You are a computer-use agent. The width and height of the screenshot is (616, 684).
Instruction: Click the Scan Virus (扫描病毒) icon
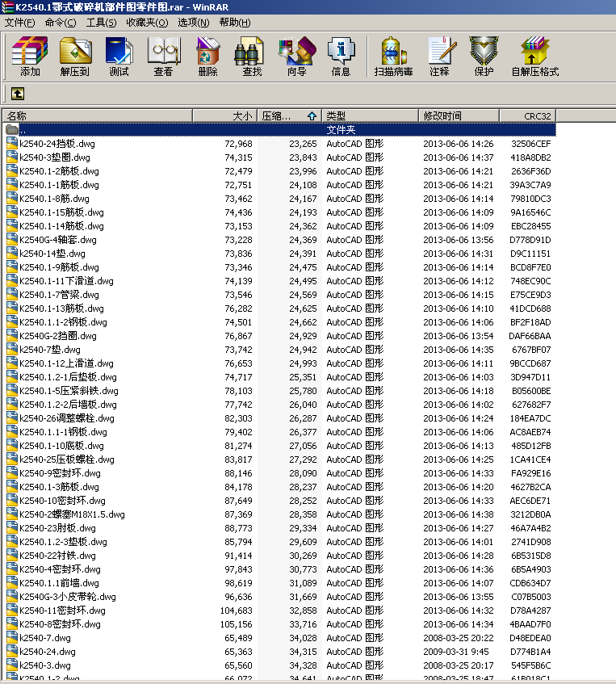(393, 56)
